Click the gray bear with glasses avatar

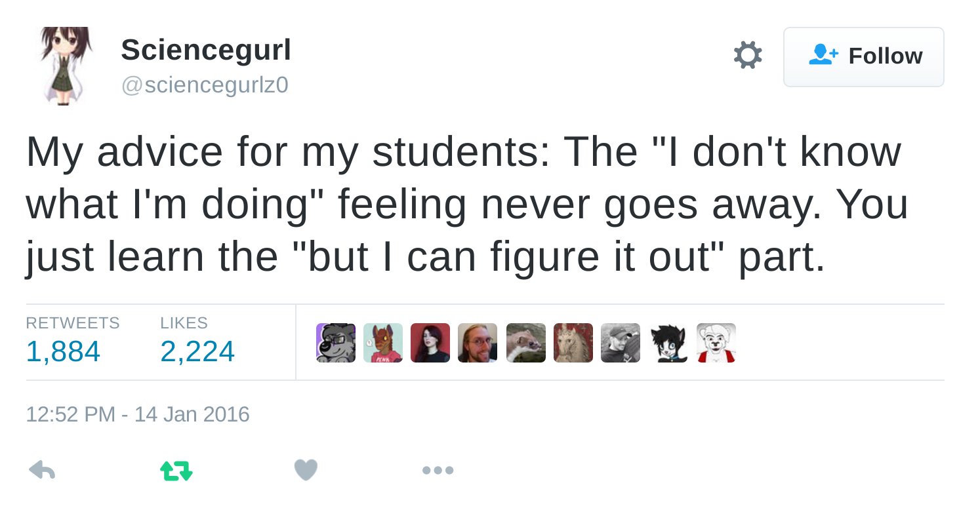coord(336,343)
